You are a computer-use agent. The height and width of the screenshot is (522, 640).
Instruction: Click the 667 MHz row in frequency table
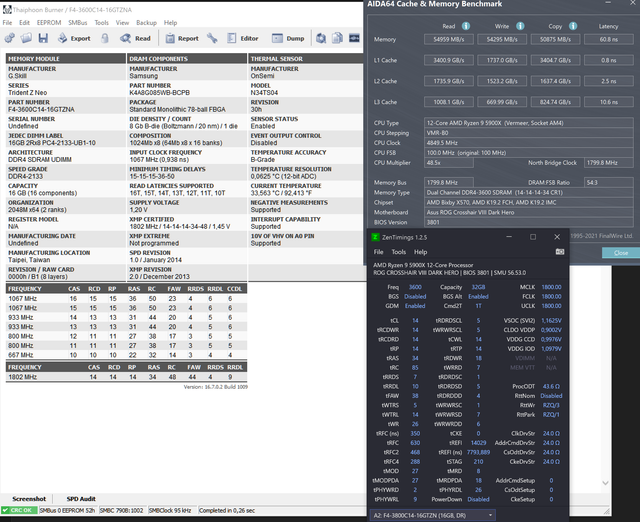126,355
